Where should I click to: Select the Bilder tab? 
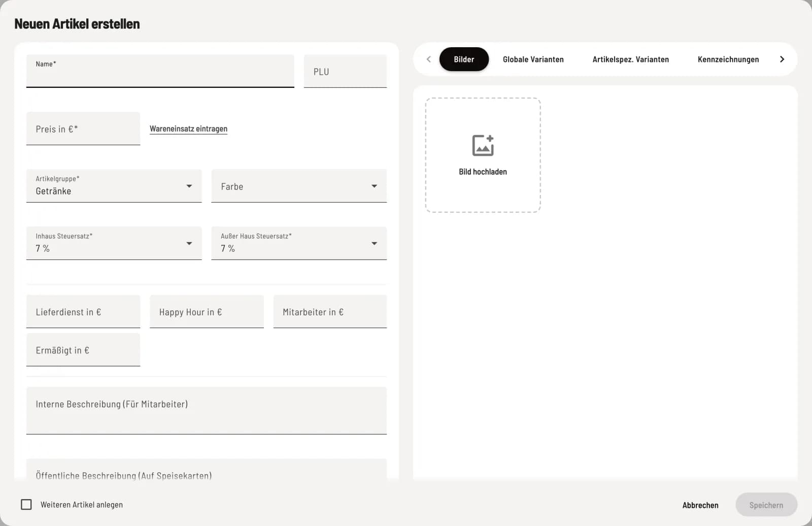click(464, 59)
